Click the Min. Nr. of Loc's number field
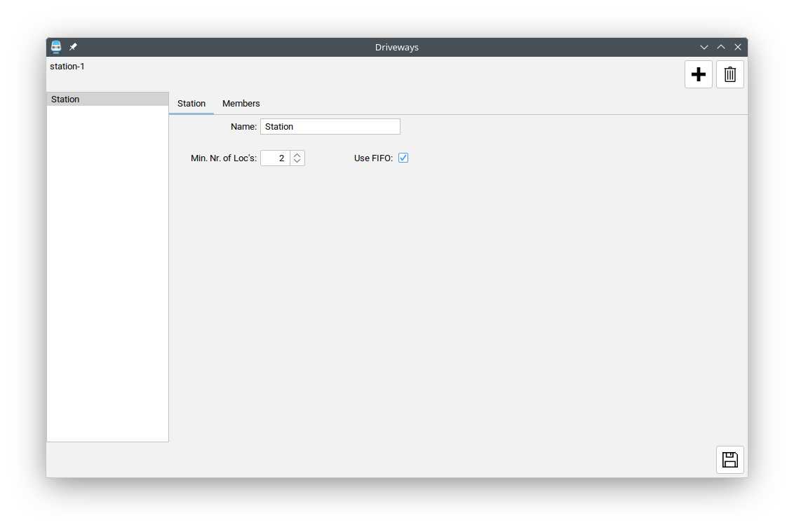This screenshot has height=532, width=794. click(x=275, y=158)
